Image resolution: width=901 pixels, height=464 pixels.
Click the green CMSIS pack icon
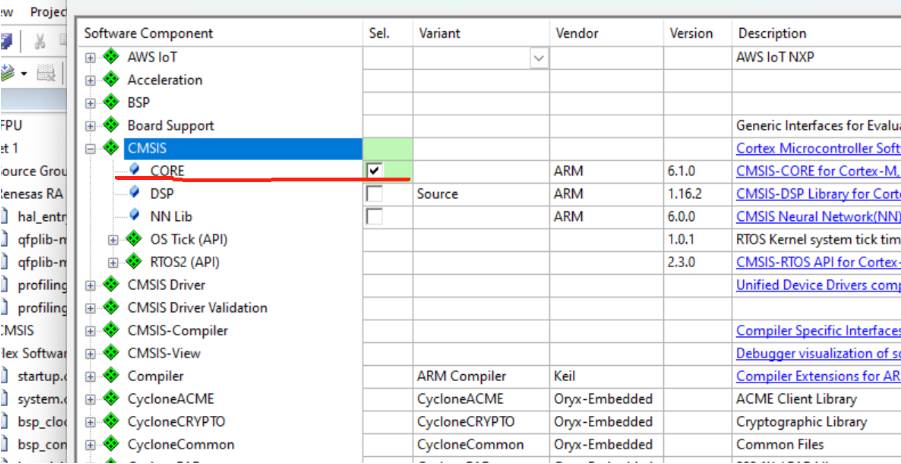click(111, 149)
